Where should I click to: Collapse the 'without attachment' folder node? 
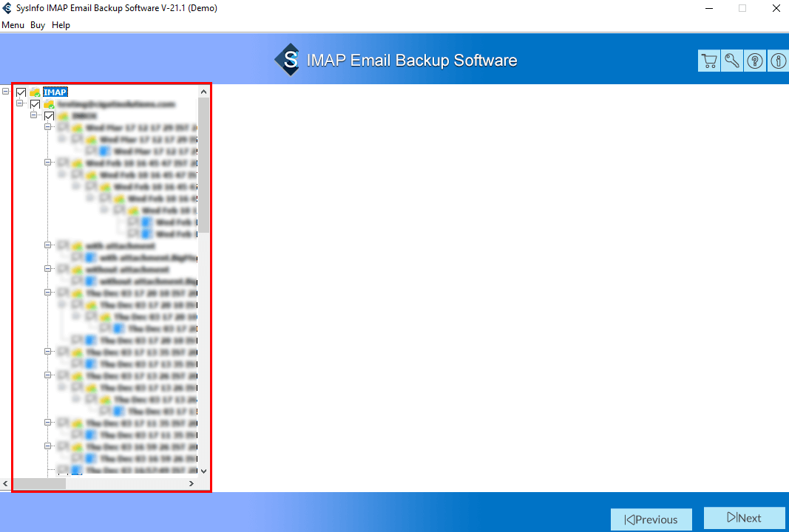[48, 269]
